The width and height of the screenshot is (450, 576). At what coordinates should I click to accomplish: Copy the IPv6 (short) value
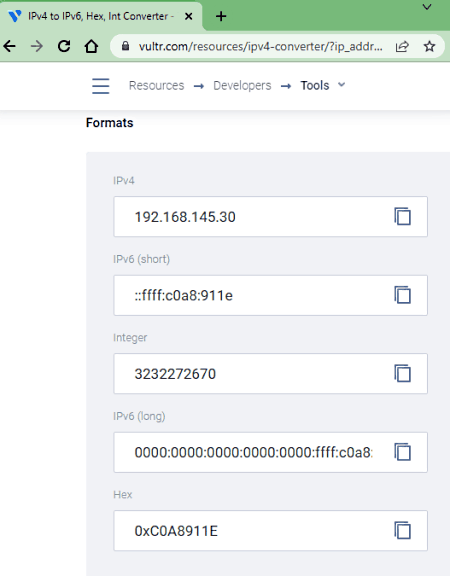point(403,295)
